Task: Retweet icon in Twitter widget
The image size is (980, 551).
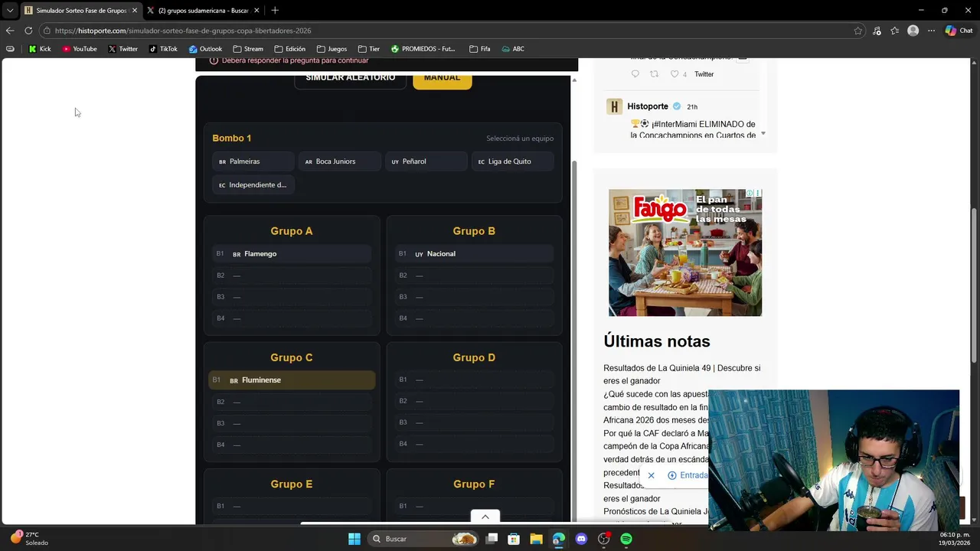Action: 654,74
